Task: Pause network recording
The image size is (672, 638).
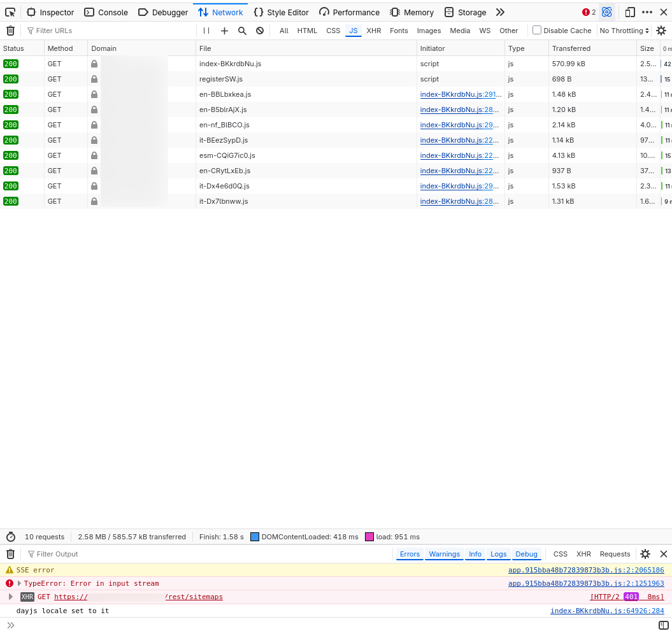Action: 206,31
